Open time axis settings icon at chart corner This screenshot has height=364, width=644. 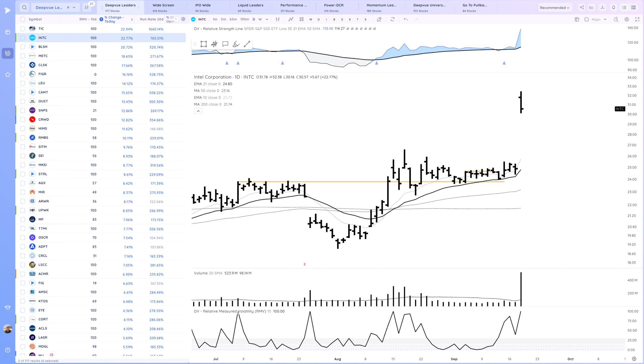tap(634, 359)
